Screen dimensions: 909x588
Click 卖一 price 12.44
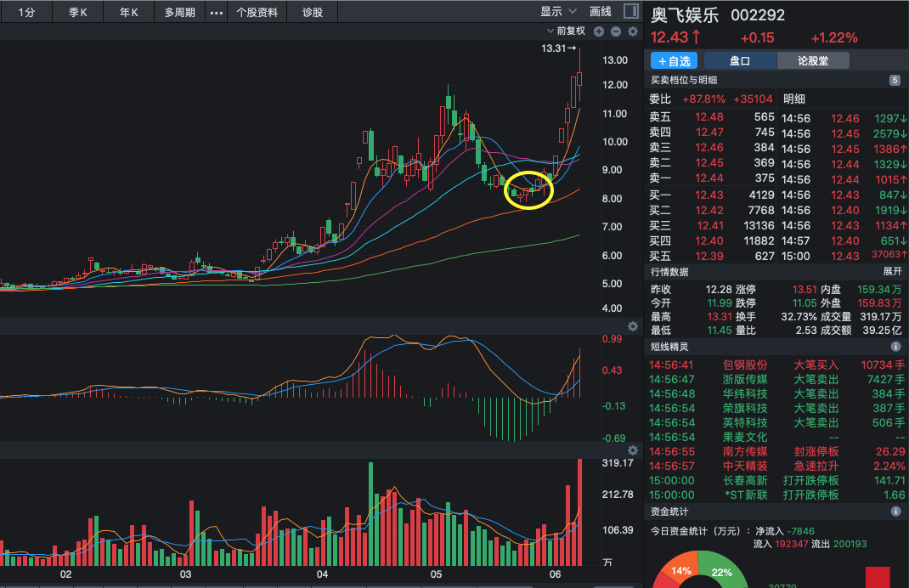tap(709, 178)
